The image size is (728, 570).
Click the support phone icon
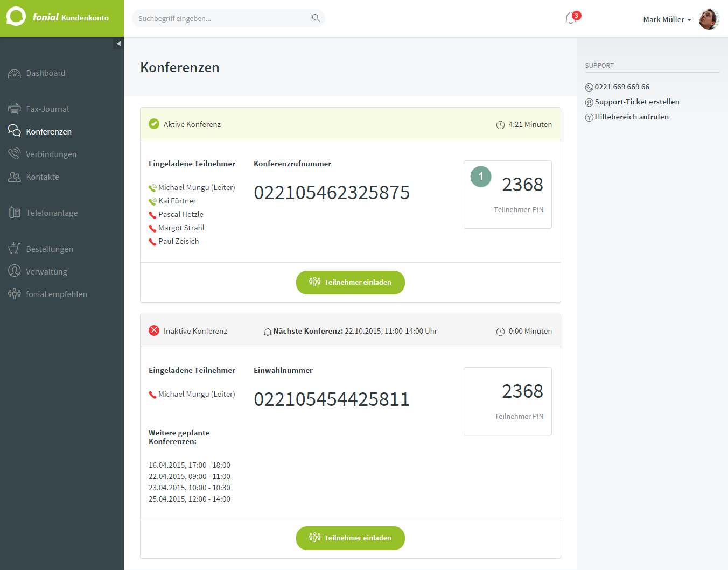tap(589, 87)
